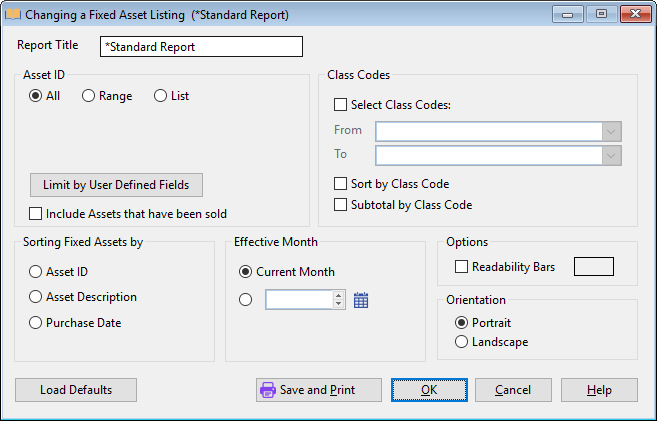Sort fixed assets by Purchase Date
Screen dimensions: 657x421
(x=37, y=323)
